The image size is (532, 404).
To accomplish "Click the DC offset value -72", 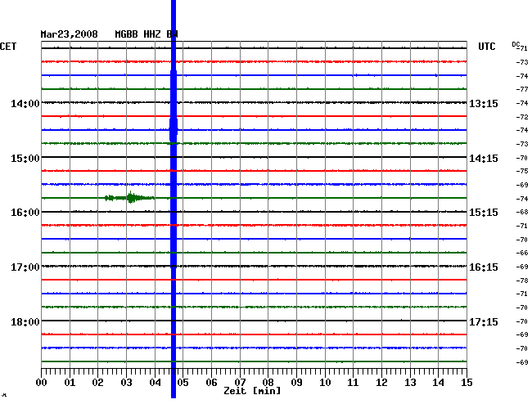I will pos(522,117).
